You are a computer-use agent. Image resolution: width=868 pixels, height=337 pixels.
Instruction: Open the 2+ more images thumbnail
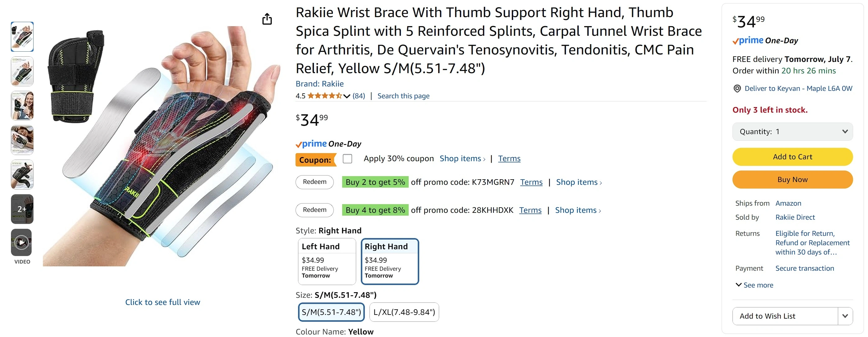tap(22, 209)
